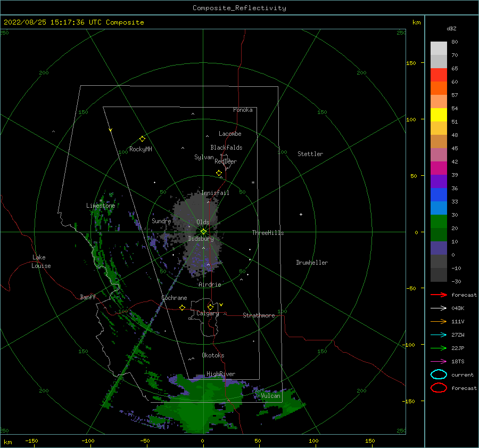This screenshot has height=448, width=479.
Task: Pick the light blue 33 dBZ swatch
Action: (x=439, y=208)
